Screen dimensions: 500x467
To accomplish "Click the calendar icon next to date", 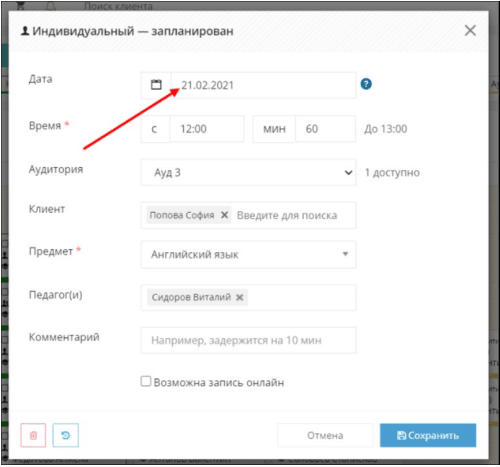I will (156, 85).
